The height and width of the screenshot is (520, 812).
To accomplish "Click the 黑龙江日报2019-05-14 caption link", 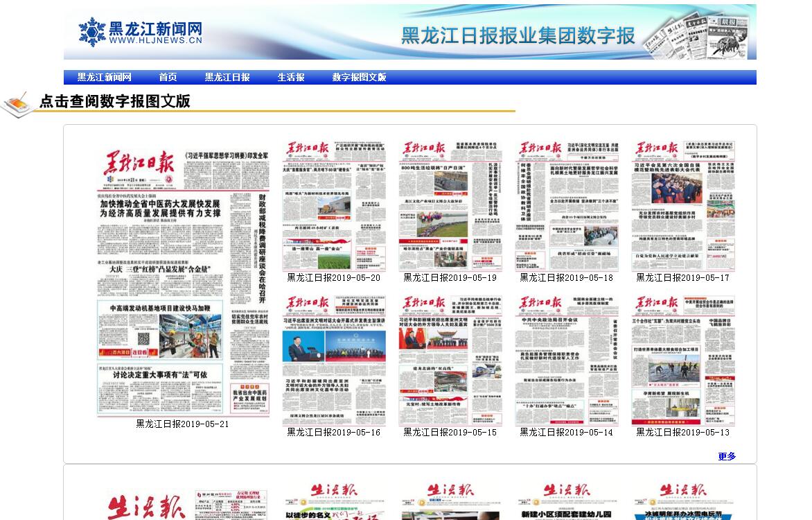I will point(567,432).
